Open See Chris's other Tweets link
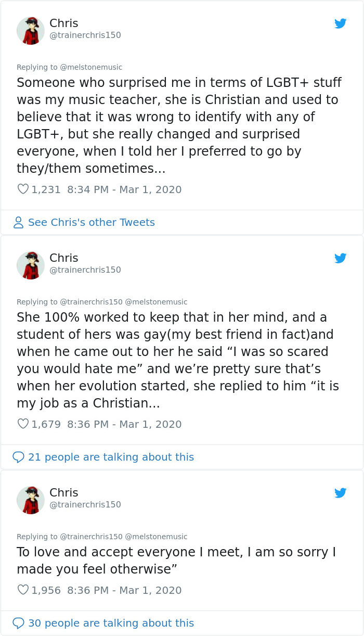Screen dimensions: 364x636 (92, 222)
